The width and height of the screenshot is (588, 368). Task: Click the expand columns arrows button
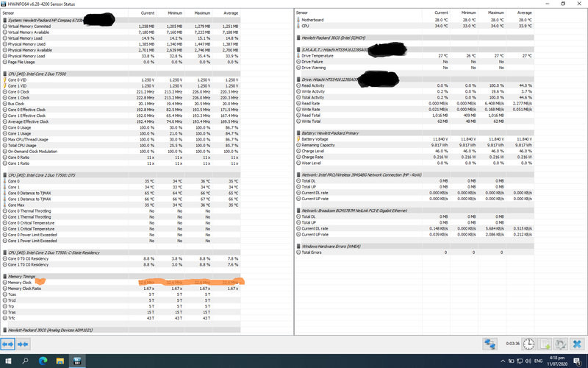9,344
